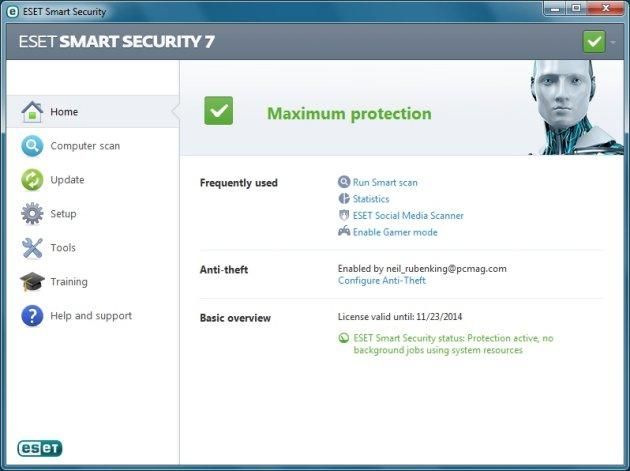This screenshot has height=471, width=630.
Task: Open Setup using the gear icon
Action: (x=32, y=213)
